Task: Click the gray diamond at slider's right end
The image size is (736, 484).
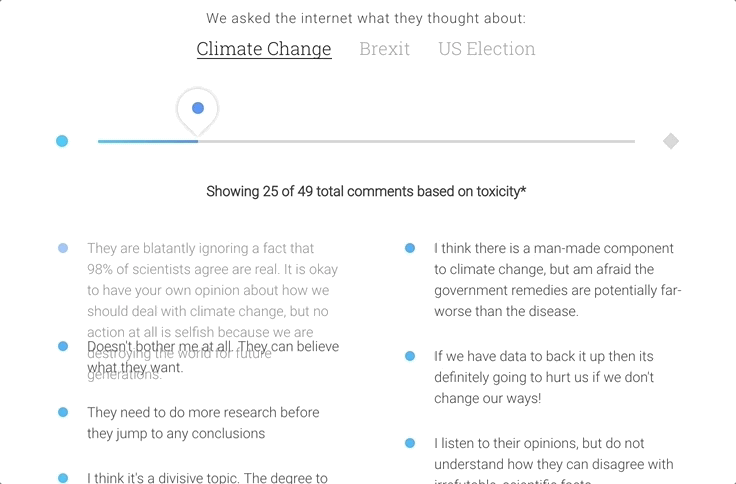Action: (x=671, y=141)
